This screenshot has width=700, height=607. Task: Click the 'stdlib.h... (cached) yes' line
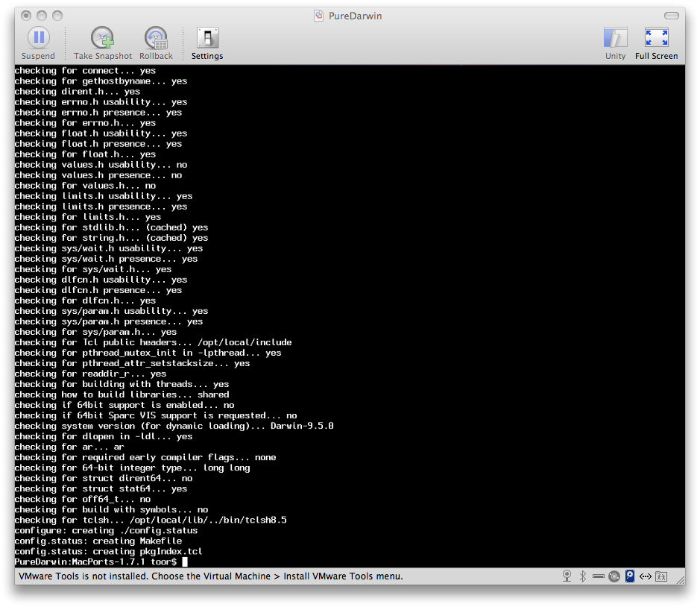tap(111, 227)
